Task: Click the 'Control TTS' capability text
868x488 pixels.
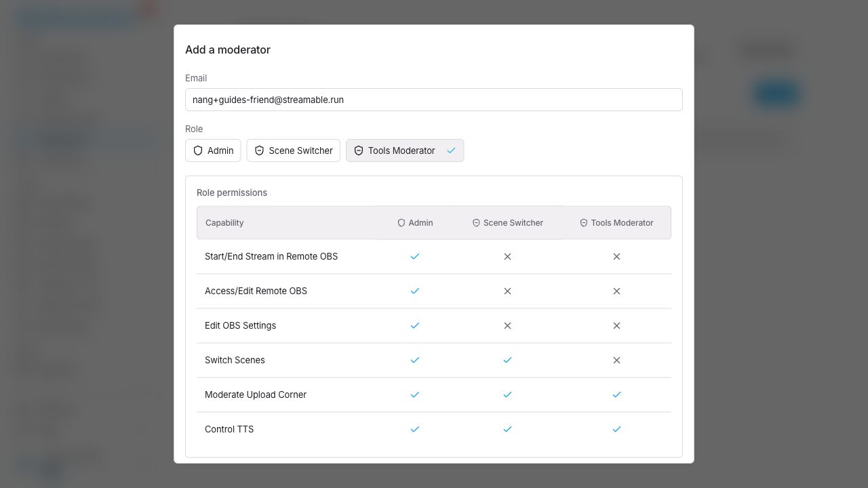Action: coord(229,430)
